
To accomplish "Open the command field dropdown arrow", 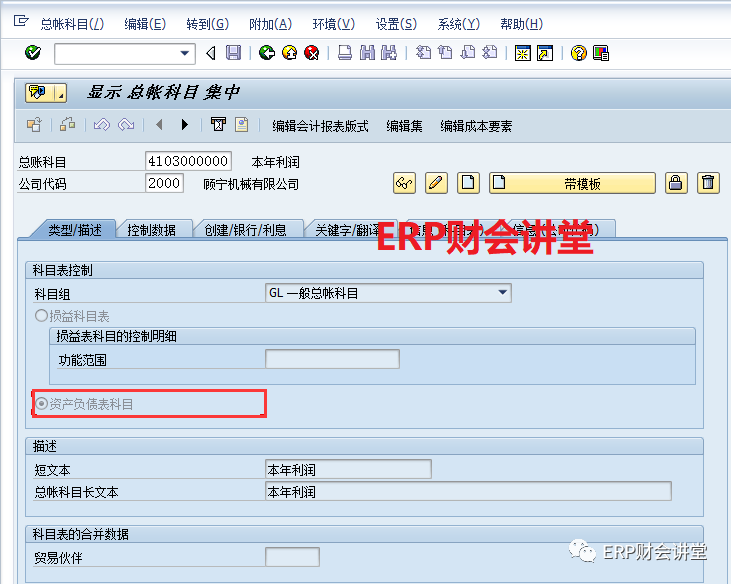I will [x=185, y=53].
